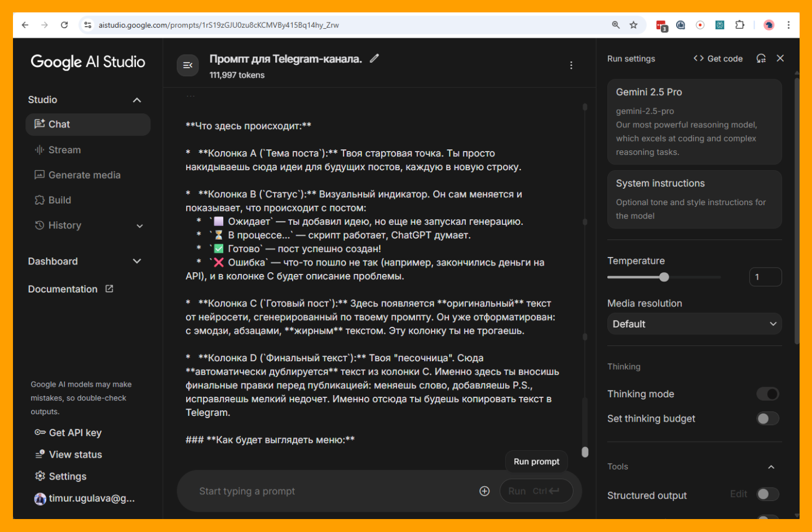Click the Temperature slider handle
This screenshot has width=812, height=532.
pyautogui.click(x=664, y=277)
